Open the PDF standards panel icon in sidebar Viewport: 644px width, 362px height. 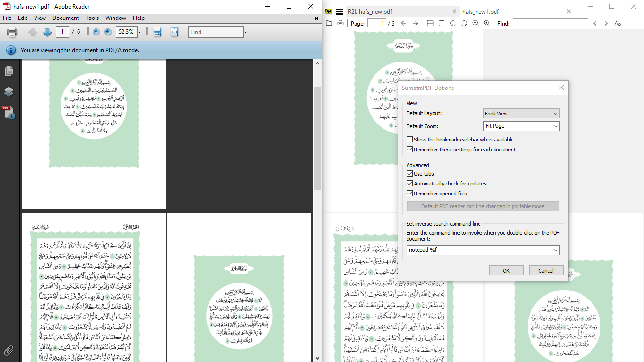click(x=9, y=112)
